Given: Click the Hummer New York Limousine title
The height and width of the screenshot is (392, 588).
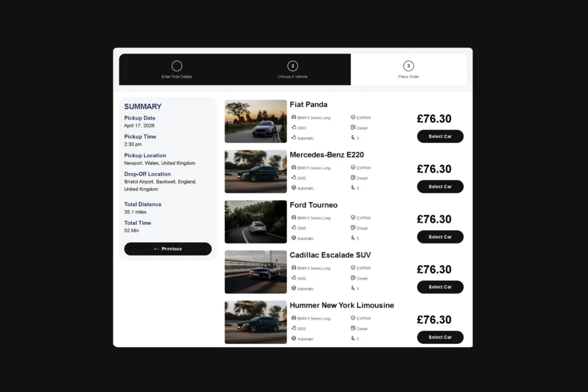Looking at the screenshot, I should (342, 305).
